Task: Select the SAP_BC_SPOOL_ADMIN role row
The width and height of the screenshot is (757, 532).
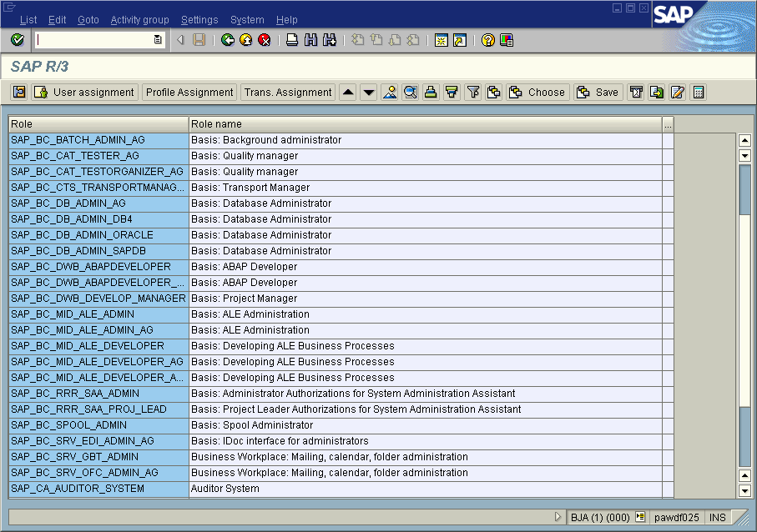Action: point(98,425)
